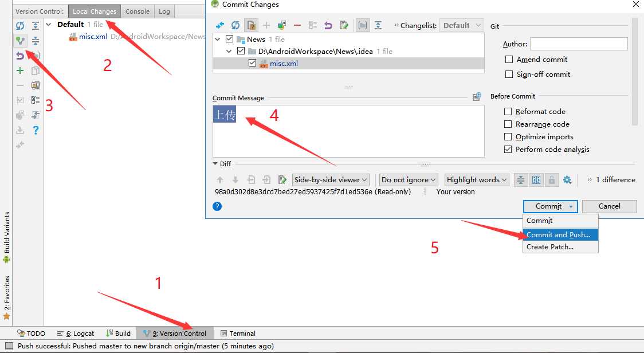Collapse the News tree node
This screenshot has height=353, width=644.
218,40
